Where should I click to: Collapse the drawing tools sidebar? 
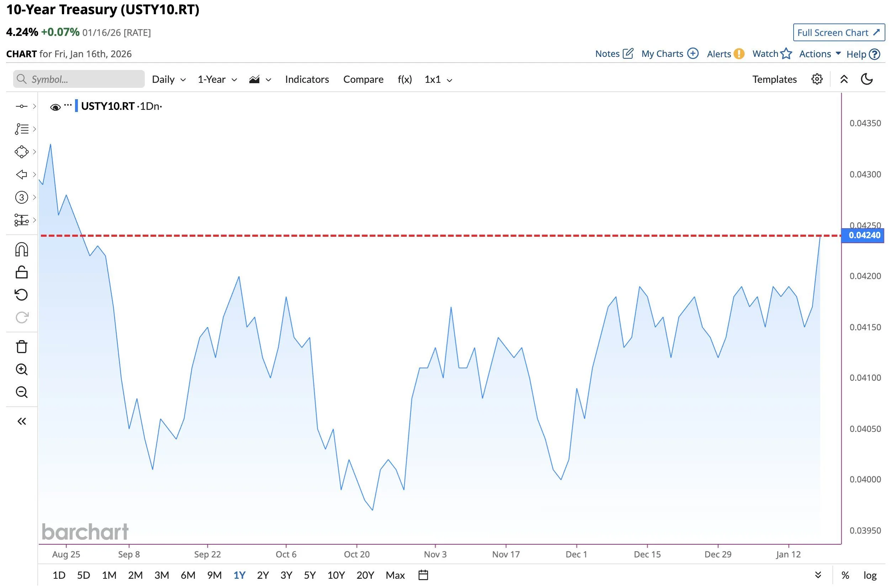pos(21,422)
